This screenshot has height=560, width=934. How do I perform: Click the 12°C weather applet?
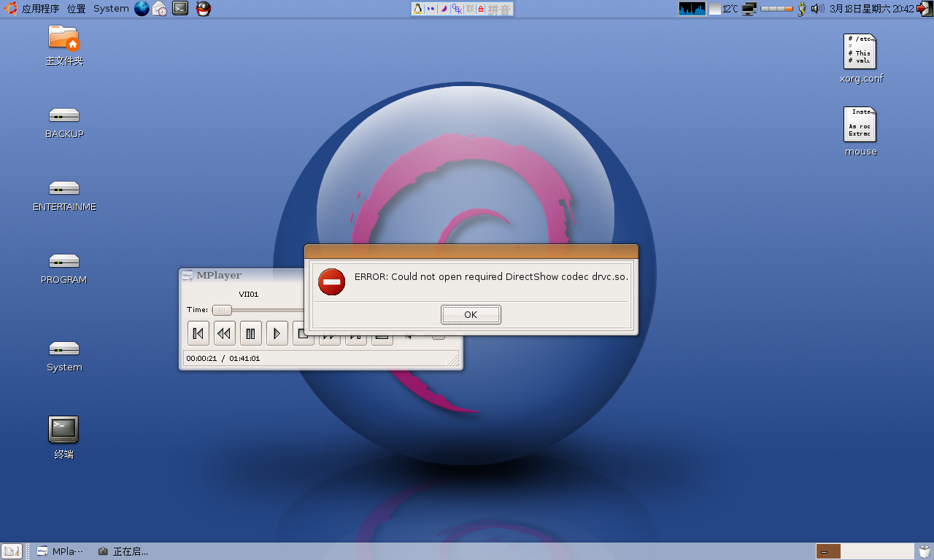click(724, 9)
